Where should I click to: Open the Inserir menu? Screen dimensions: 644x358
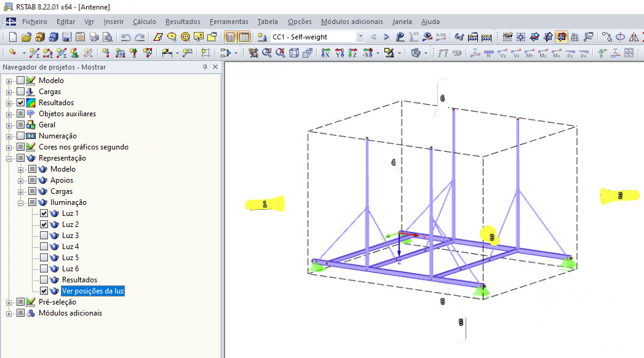click(114, 22)
